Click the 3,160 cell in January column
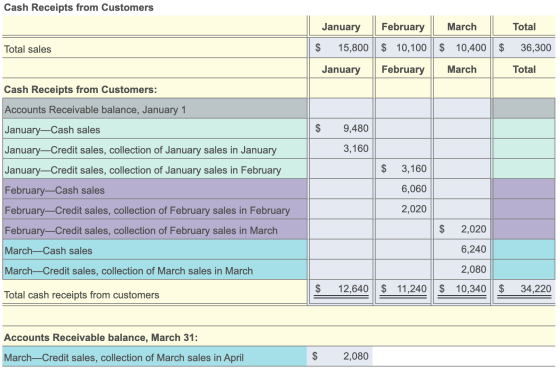This screenshot has height=372, width=560. click(341, 149)
